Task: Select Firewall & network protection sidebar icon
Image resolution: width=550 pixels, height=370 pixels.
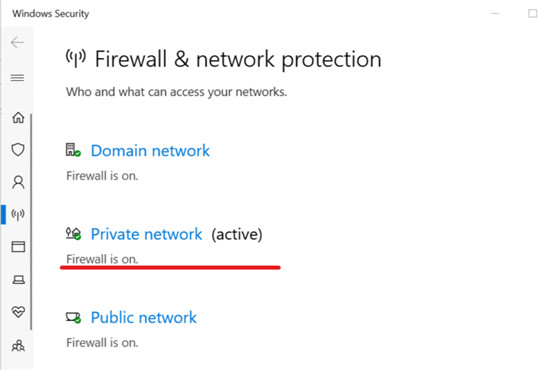Action: point(18,214)
